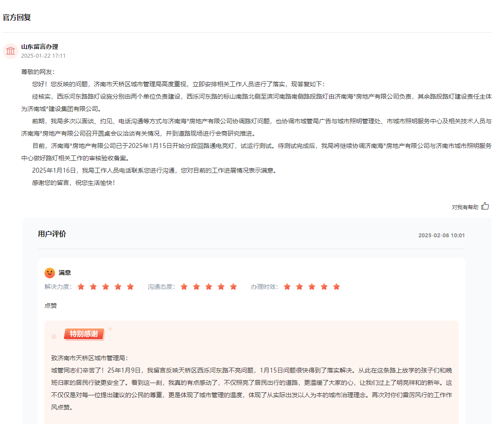Select the fifth star under 解决力度
The height and width of the screenshot is (424, 504).
(130, 286)
